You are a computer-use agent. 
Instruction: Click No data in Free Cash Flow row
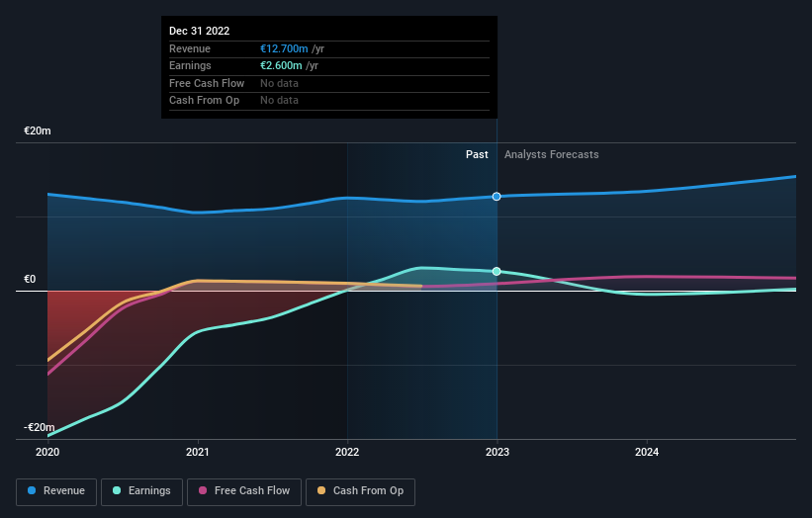point(279,83)
